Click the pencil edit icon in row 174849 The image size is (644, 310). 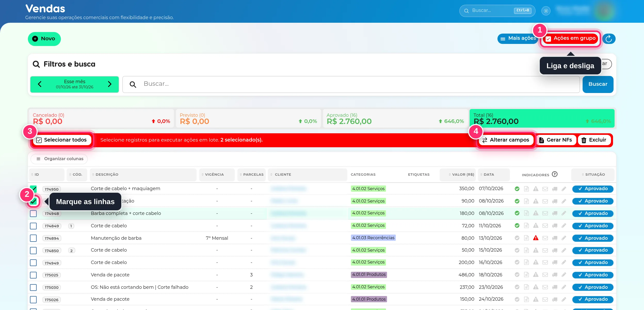[x=564, y=226]
